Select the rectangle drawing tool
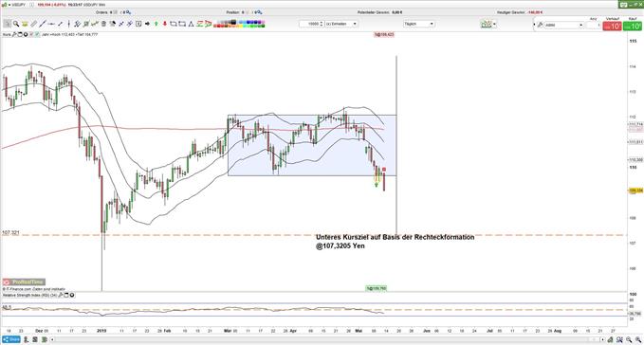The height and width of the screenshot is (345, 644). [x=173, y=24]
